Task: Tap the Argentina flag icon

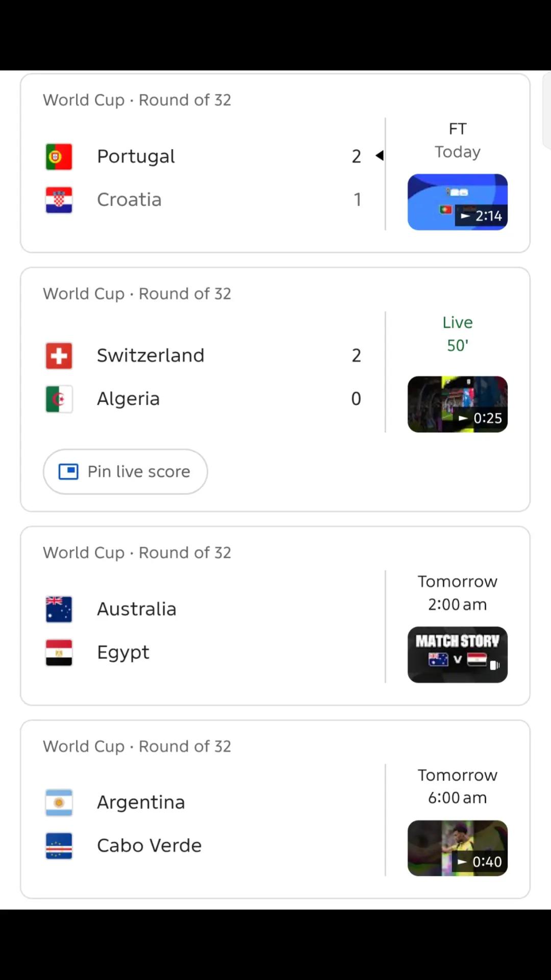Action: pos(59,802)
